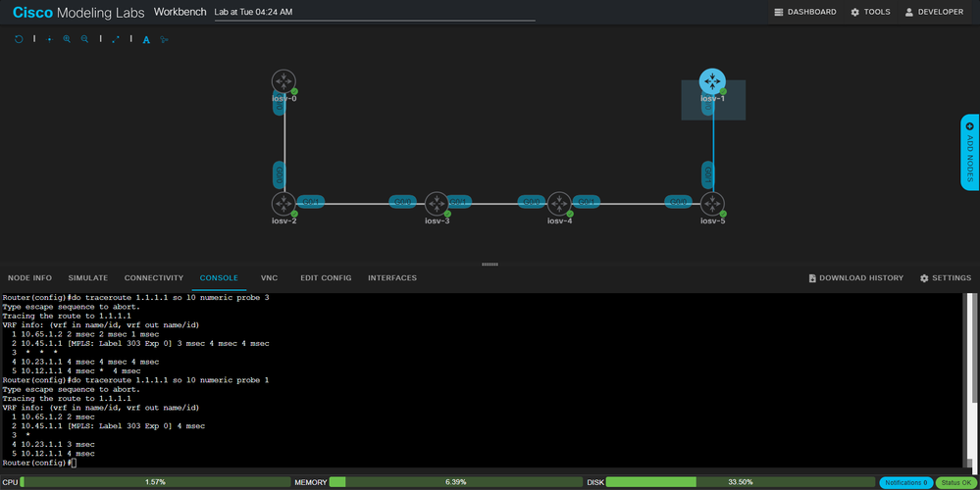Viewport: 980px width, 490px height.
Task: Open the Connectivity tab
Action: coord(154,278)
